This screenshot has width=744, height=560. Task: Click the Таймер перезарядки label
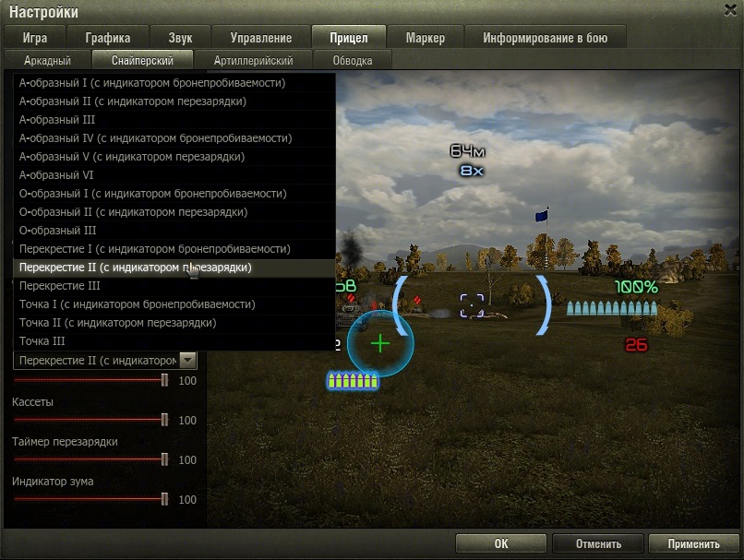pyautogui.click(x=65, y=442)
